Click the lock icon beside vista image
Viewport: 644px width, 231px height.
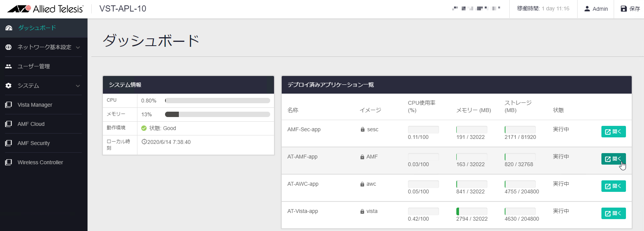362,211
